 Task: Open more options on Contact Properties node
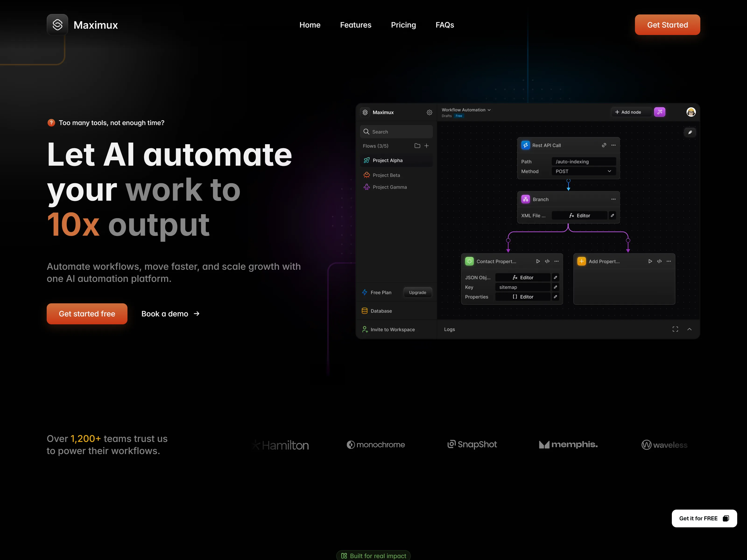557,261
